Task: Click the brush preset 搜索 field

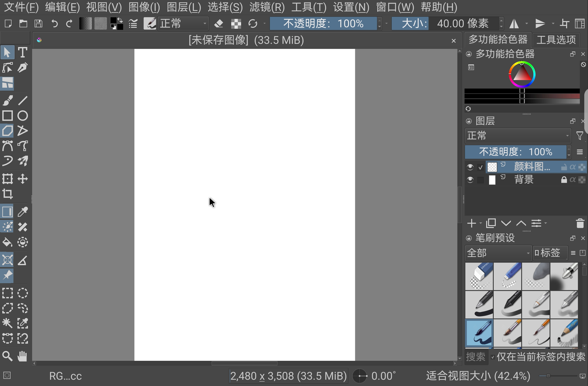Action: pos(476,357)
